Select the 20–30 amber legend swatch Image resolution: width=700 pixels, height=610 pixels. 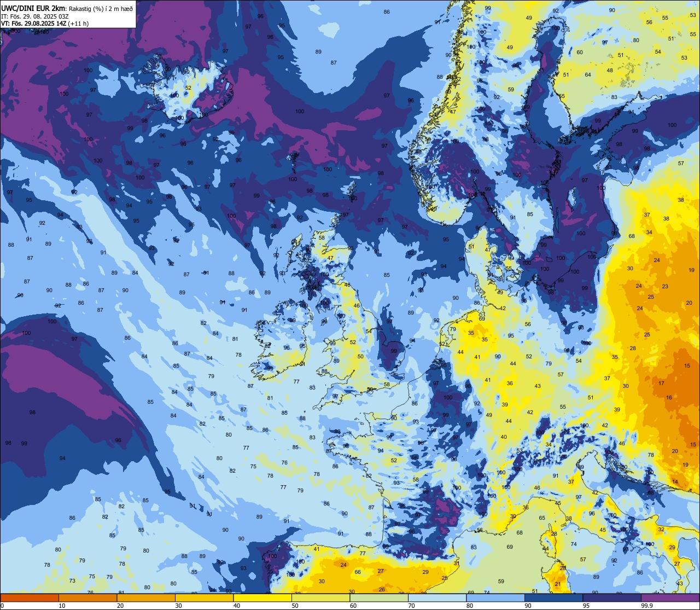tap(145, 598)
